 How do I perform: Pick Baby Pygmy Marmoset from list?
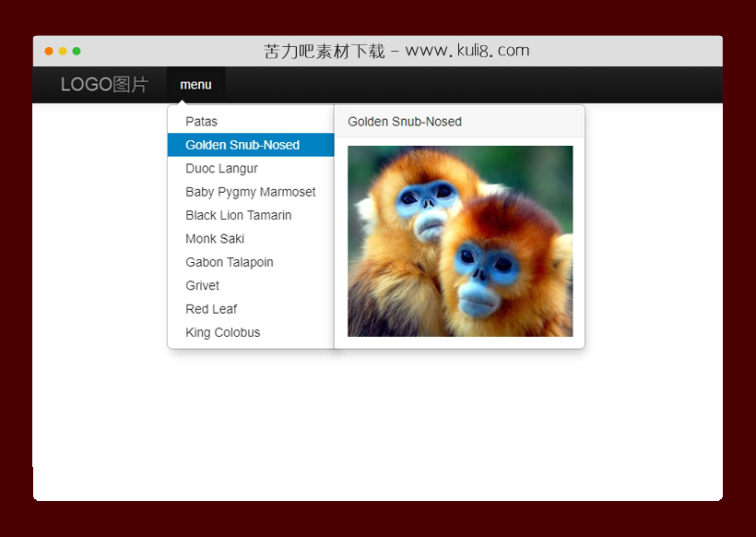click(250, 192)
